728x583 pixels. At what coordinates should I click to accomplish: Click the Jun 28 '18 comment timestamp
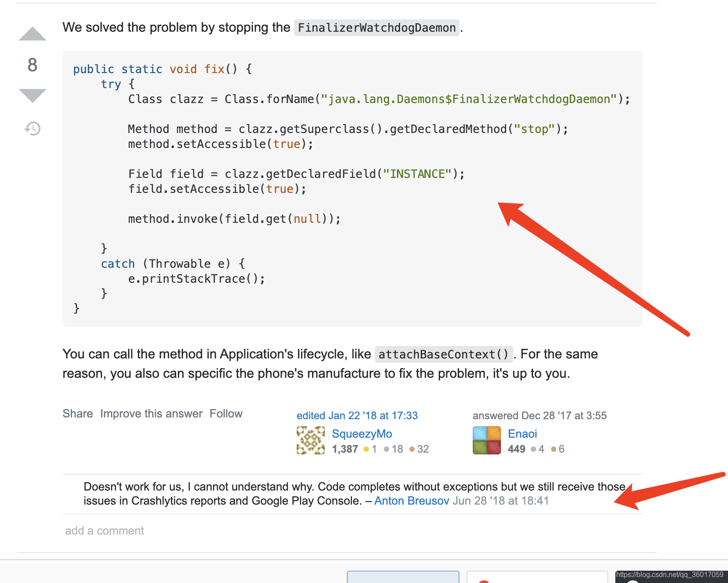tap(500, 500)
